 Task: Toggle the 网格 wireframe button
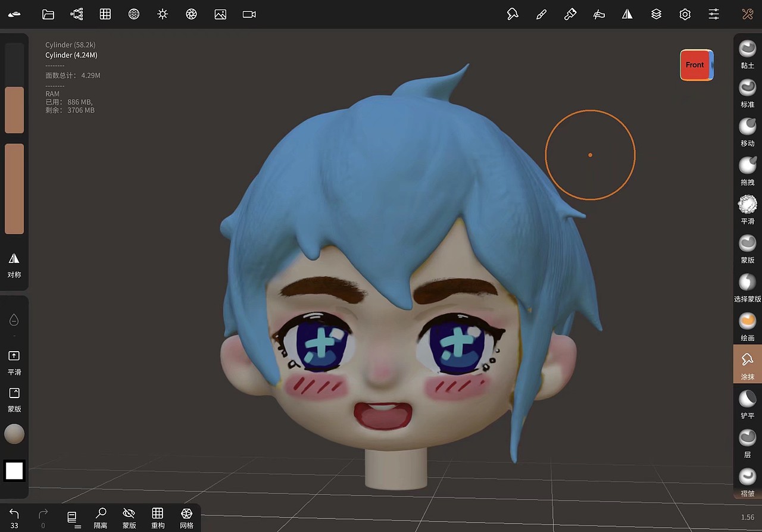[x=186, y=518]
